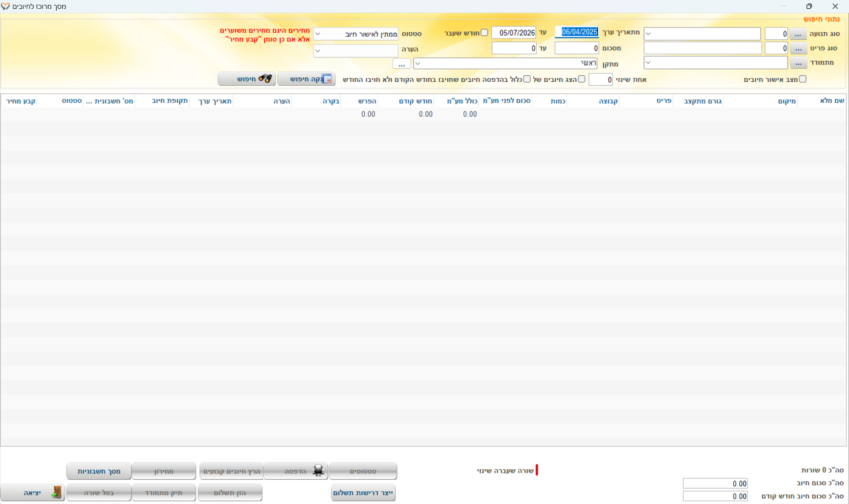Check the הצג חיובים של checkbox
Screen dimensions: 849x504
[x=581, y=79]
